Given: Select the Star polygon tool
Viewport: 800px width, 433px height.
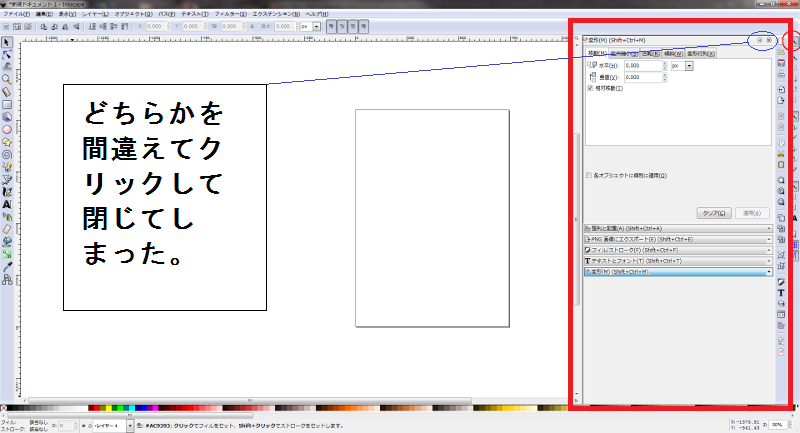Looking at the screenshot, I should click(x=7, y=142).
